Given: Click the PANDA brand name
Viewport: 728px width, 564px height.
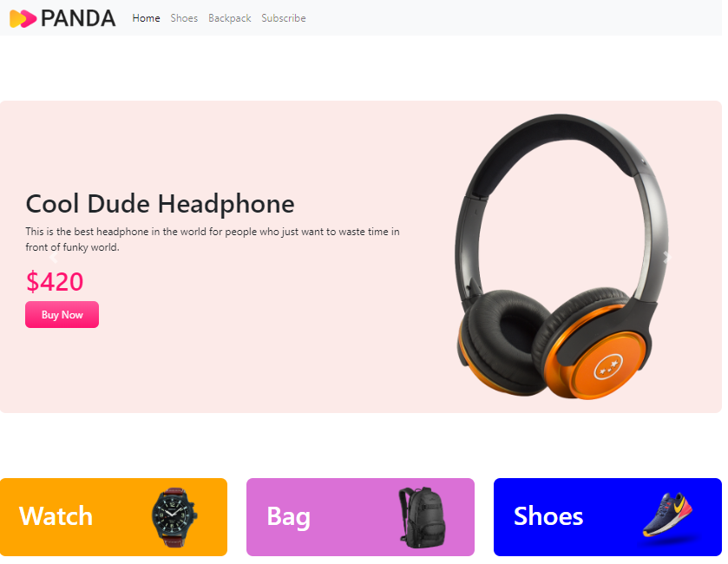Looking at the screenshot, I should pos(78,18).
